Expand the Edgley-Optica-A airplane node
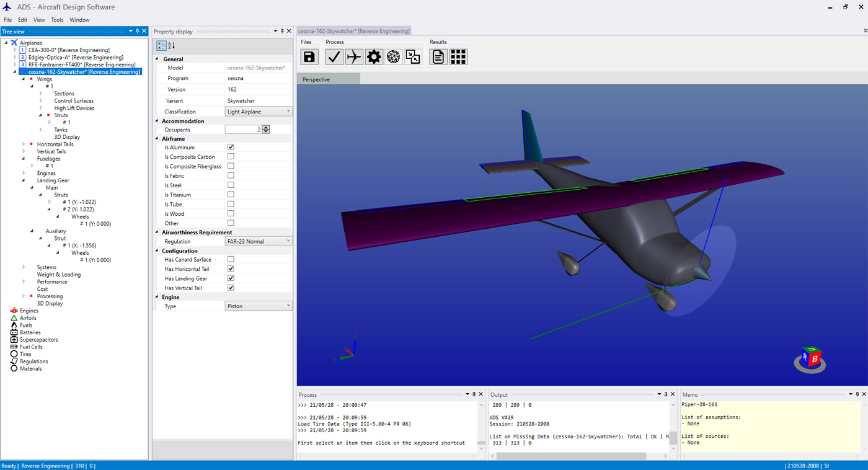This screenshot has height=470, width=868. click(x=15, y=58)
